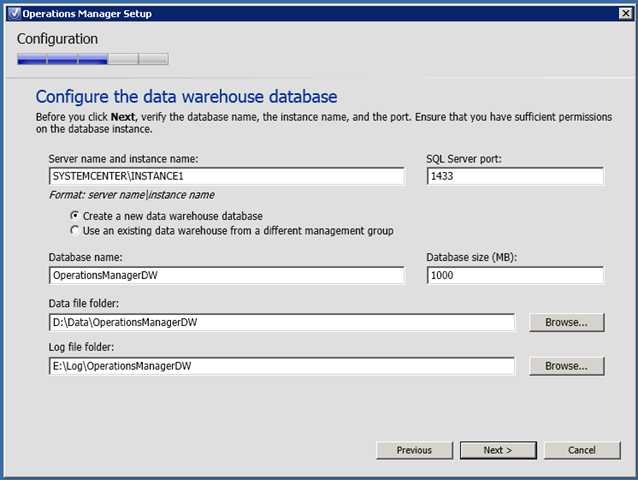Click the Log file folder path field
Viewport: 638px width, 480px height.
coord(281,366)
